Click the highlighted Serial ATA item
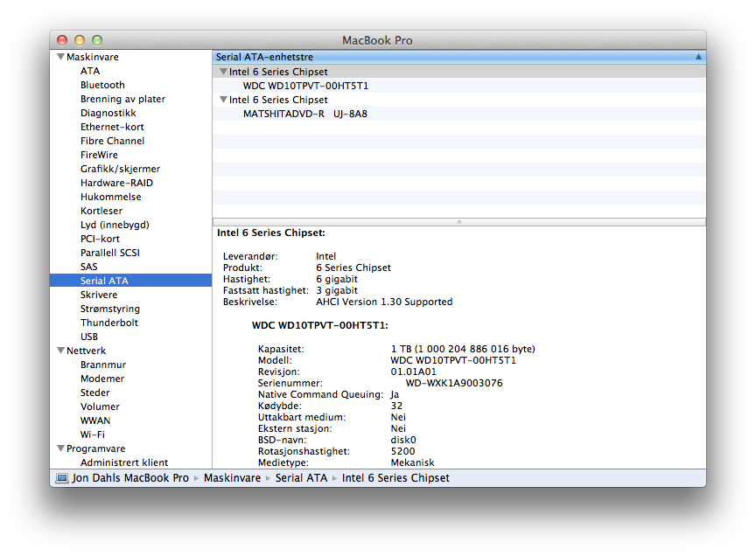Screen dimensions: 756x556 click(130, 281)
